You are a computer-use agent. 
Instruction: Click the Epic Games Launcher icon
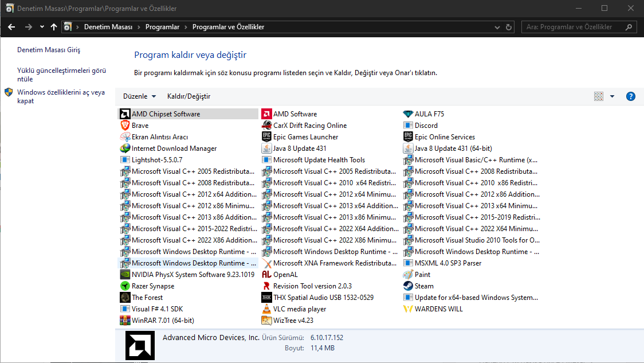(266, 137)
